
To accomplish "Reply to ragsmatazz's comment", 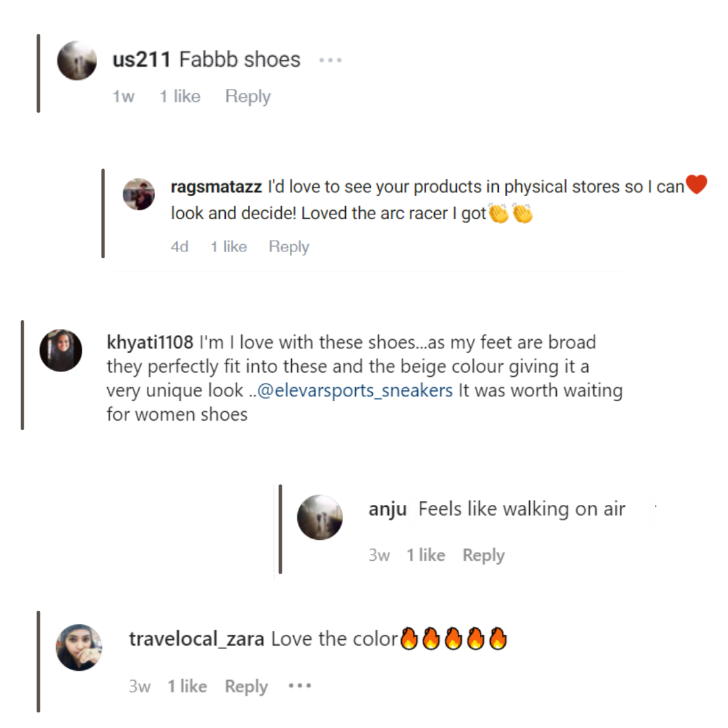I will [289, 247].
